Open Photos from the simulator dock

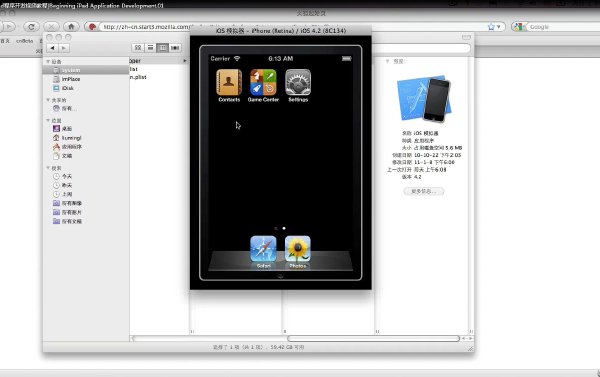(298, 249)
